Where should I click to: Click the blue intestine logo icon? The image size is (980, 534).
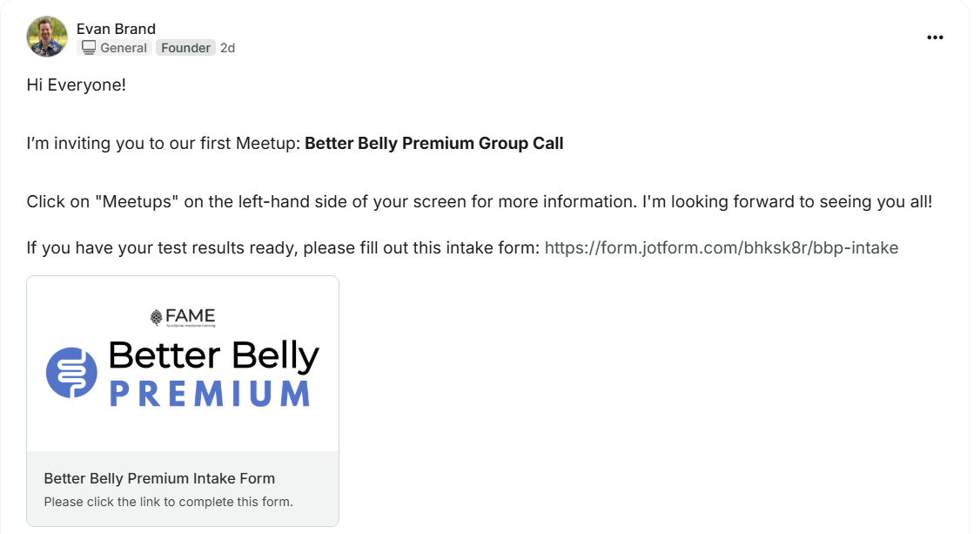(x=71, y=373)
